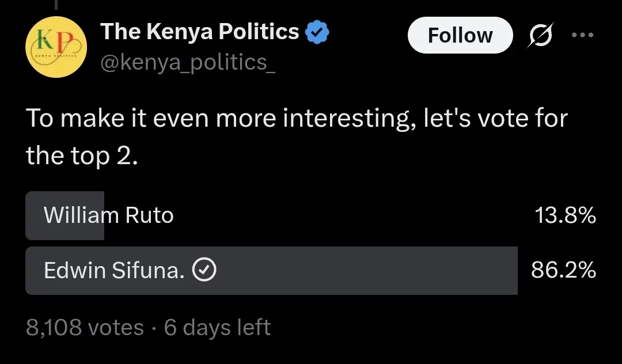
Task: Open the tweet text about top 2
Action: 297,137
